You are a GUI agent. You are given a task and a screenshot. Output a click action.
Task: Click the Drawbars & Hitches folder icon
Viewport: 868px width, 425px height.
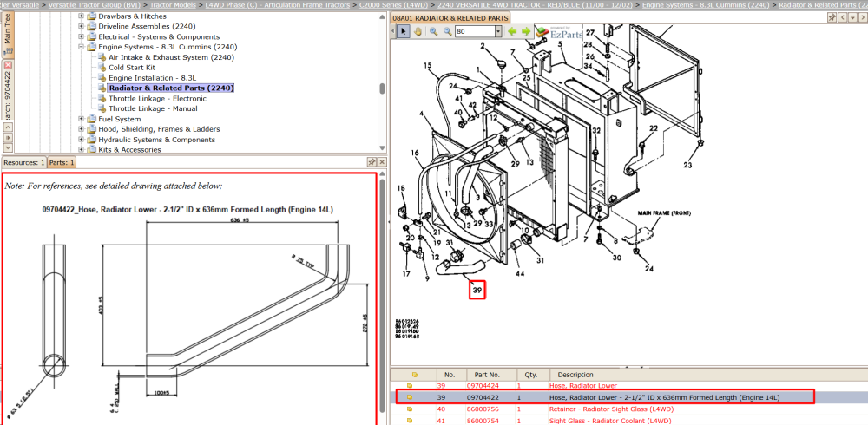[x=91, y=16]
